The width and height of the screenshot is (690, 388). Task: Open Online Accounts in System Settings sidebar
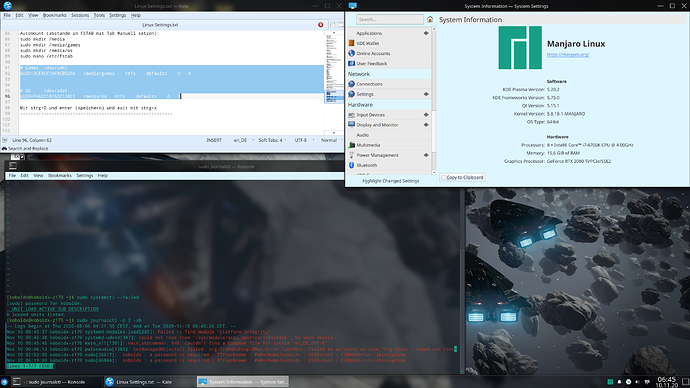click(x=389, y=53)
